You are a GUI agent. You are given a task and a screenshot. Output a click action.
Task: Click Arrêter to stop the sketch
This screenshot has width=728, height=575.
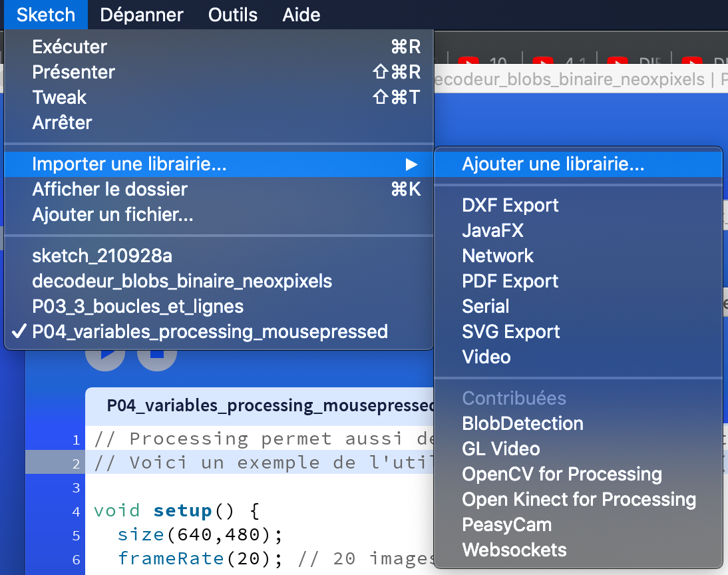[62, 122]
